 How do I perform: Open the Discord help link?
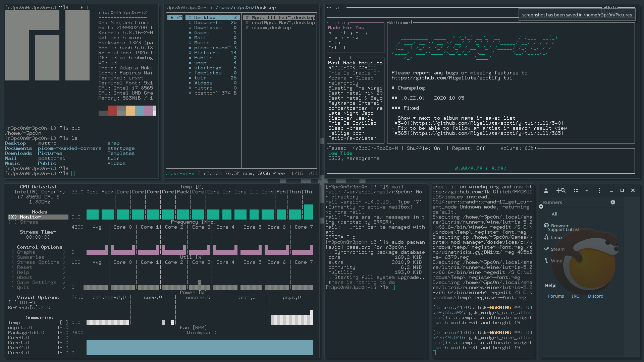(595, 296)
